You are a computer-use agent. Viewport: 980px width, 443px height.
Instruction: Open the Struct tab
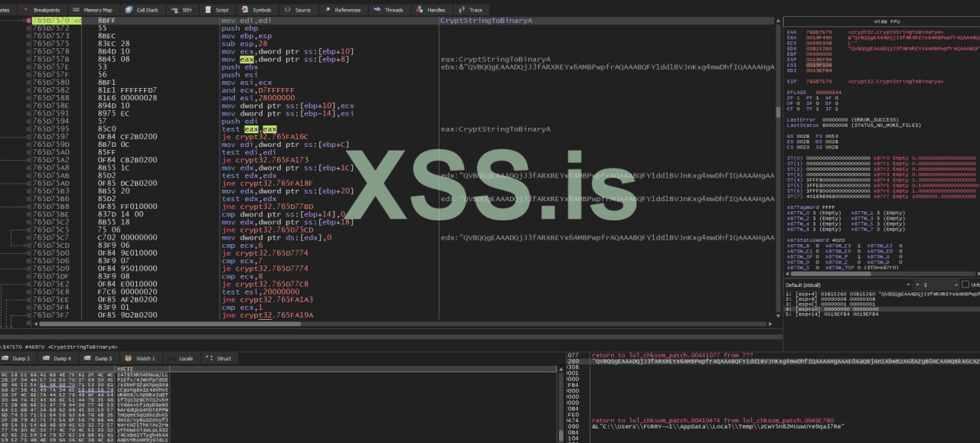pyautogui.click(x=219, y=358)
